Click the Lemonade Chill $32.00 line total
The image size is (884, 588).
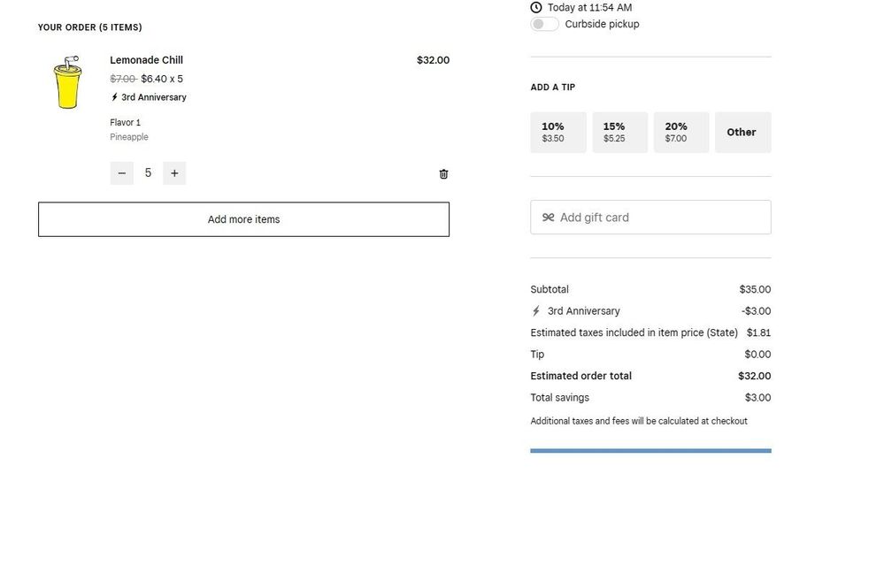[433, 60]
